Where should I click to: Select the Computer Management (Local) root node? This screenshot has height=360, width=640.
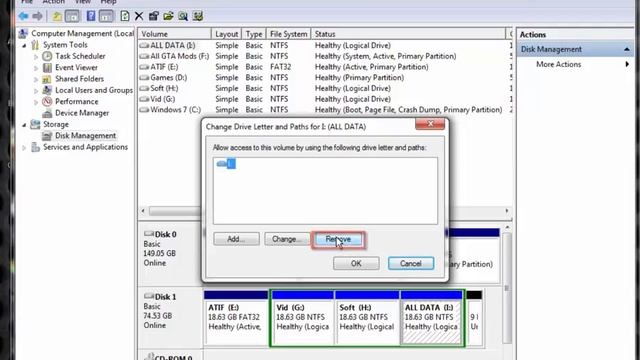[82, 33]
